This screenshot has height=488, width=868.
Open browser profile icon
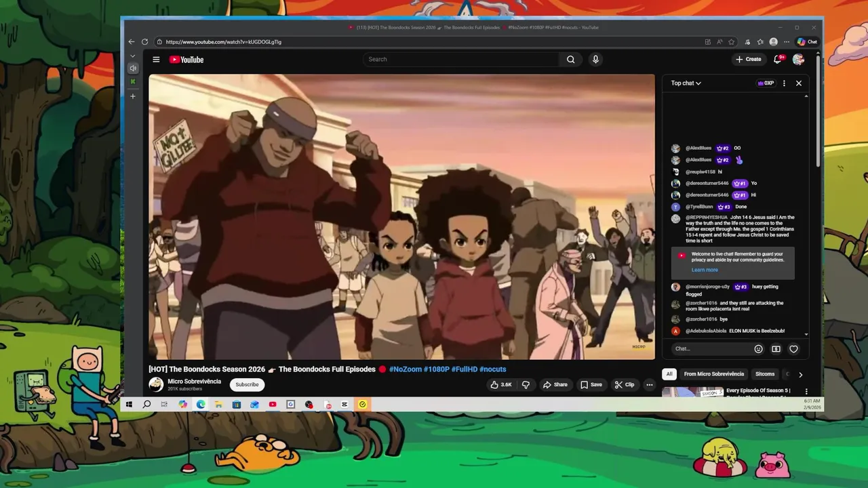774,42
